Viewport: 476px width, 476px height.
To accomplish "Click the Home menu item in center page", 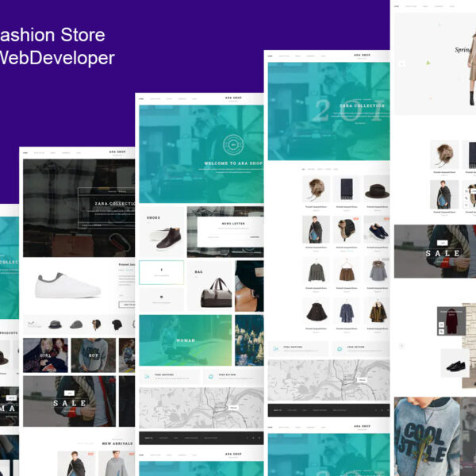I will tap(142, 99).
